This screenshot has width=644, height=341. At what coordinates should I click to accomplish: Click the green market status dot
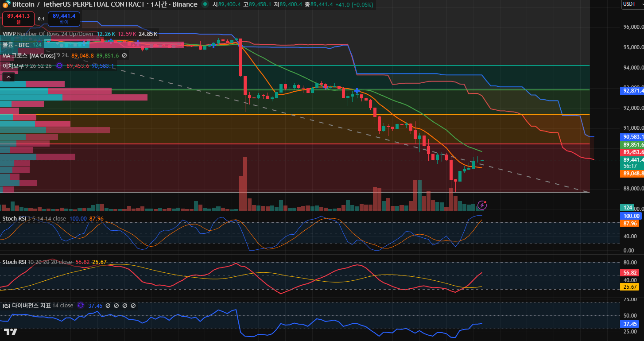205,4
